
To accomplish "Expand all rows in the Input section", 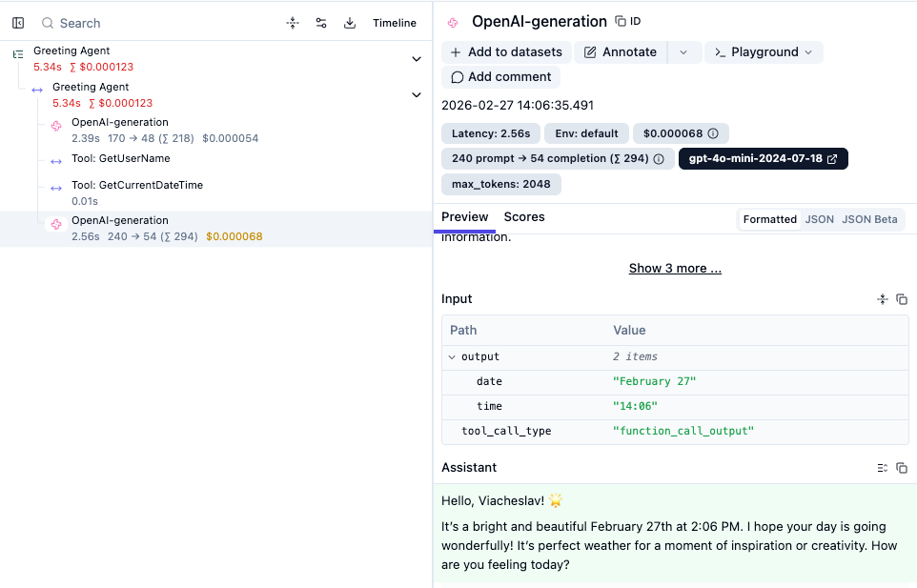I will click(x=883, y=299).
